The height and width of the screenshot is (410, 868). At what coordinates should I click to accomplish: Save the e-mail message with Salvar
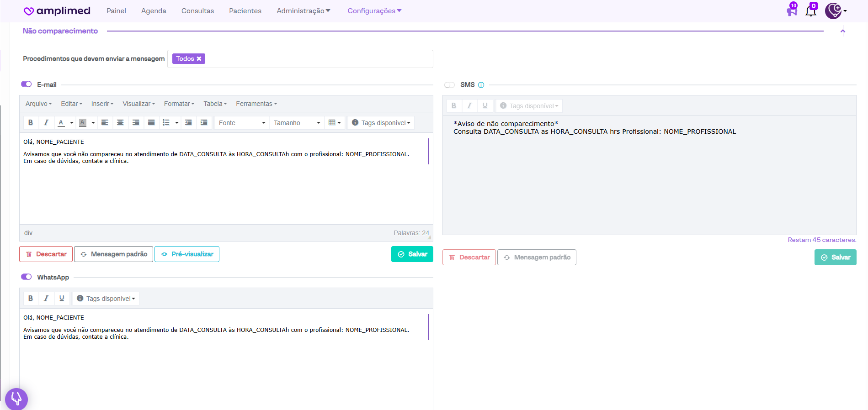click(x=412, y=254)
